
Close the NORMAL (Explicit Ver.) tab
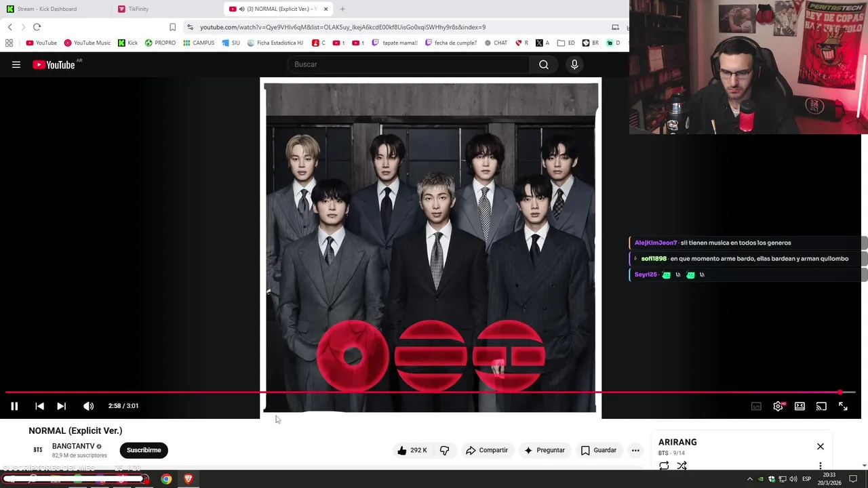(x=326, y=9)
